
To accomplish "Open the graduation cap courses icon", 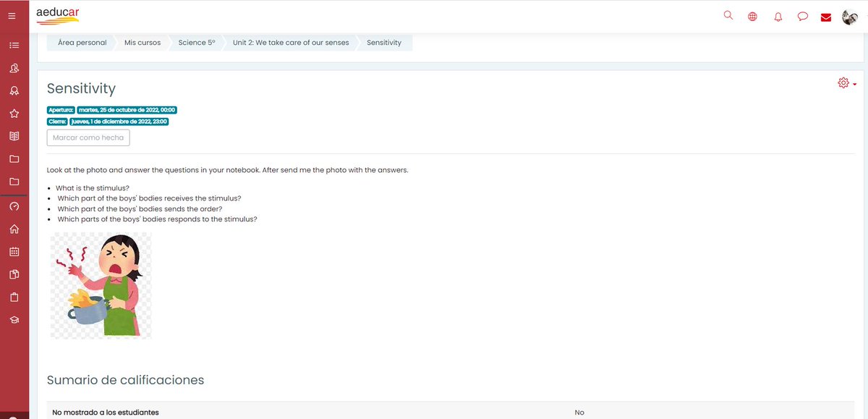I will (14, 320).
